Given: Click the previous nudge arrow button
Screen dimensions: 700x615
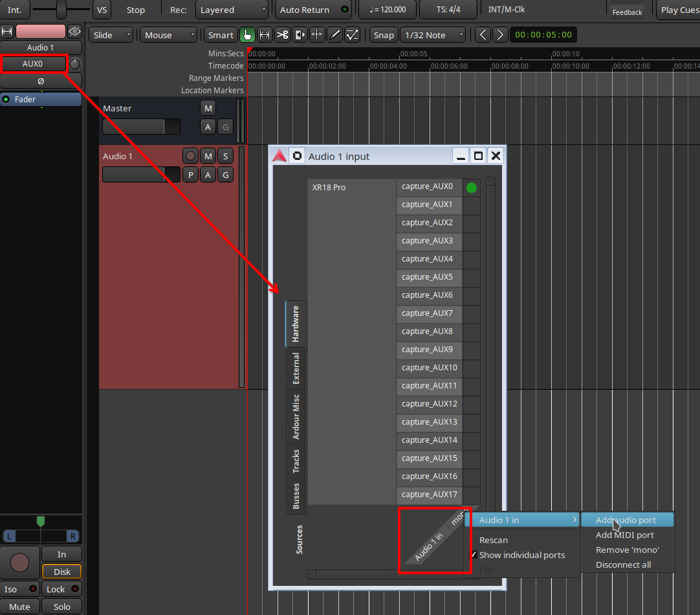Looking at the screenshot, I should pyautogui.click(x=483, y=35).
